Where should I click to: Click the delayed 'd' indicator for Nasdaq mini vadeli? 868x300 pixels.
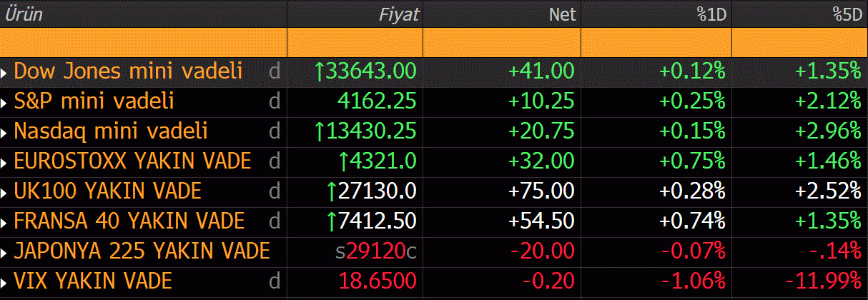click(x=274, y=131)
